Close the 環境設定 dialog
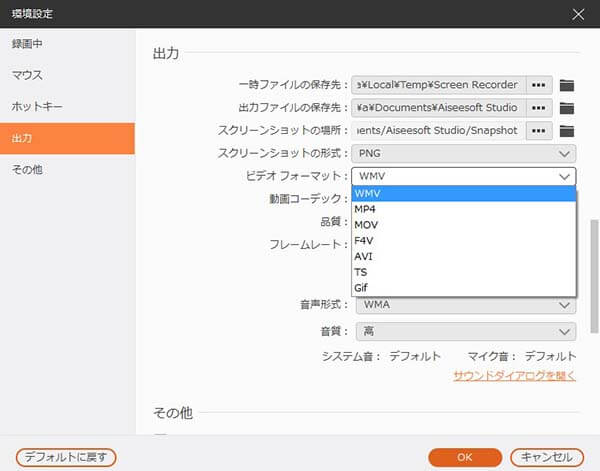Viewport: 600px width, 471px height. 578,15
